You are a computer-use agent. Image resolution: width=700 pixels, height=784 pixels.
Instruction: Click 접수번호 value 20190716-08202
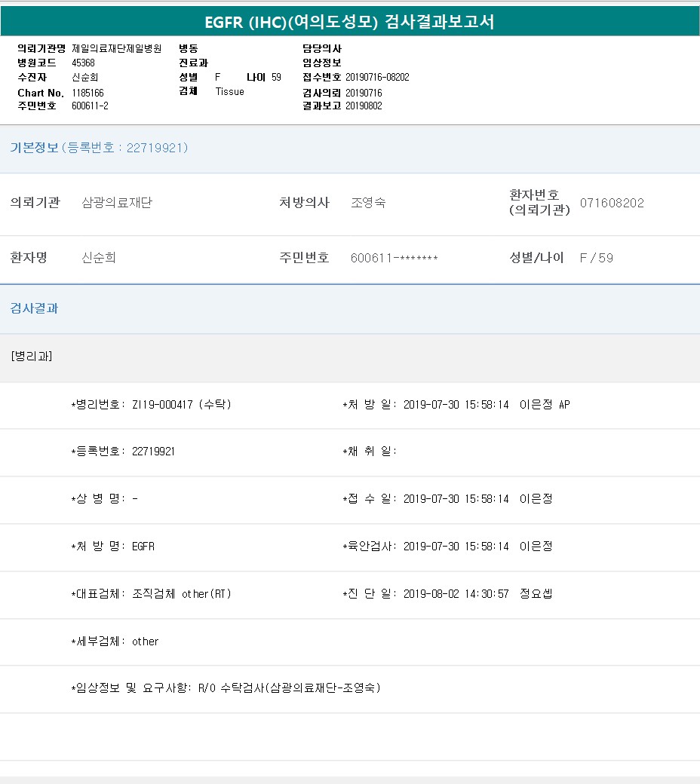377,77
